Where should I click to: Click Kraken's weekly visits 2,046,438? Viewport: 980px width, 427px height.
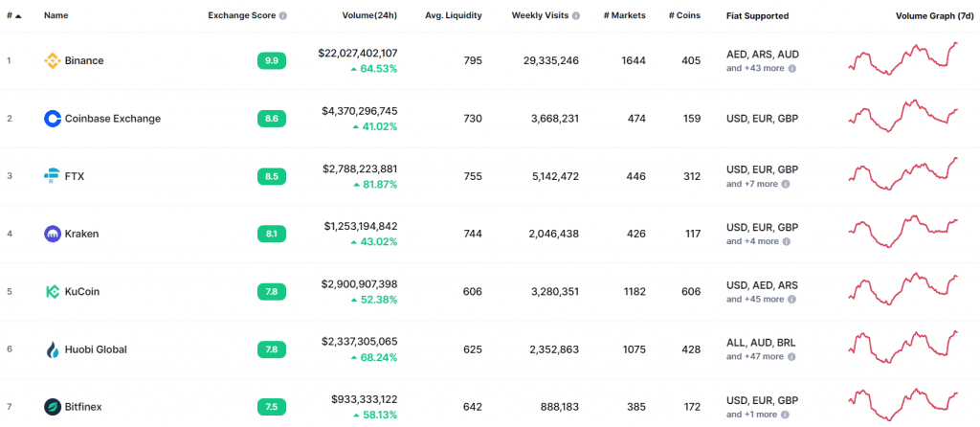[x=554, y=234]
